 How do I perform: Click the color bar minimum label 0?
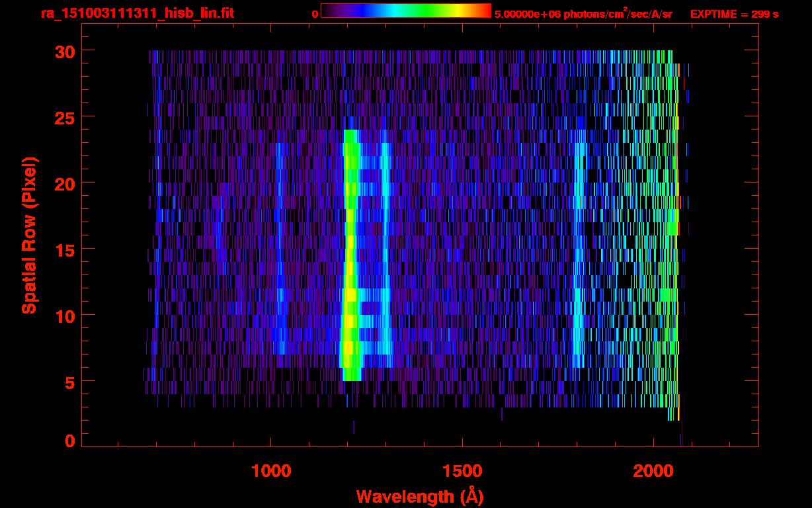(x=315, y=14)
